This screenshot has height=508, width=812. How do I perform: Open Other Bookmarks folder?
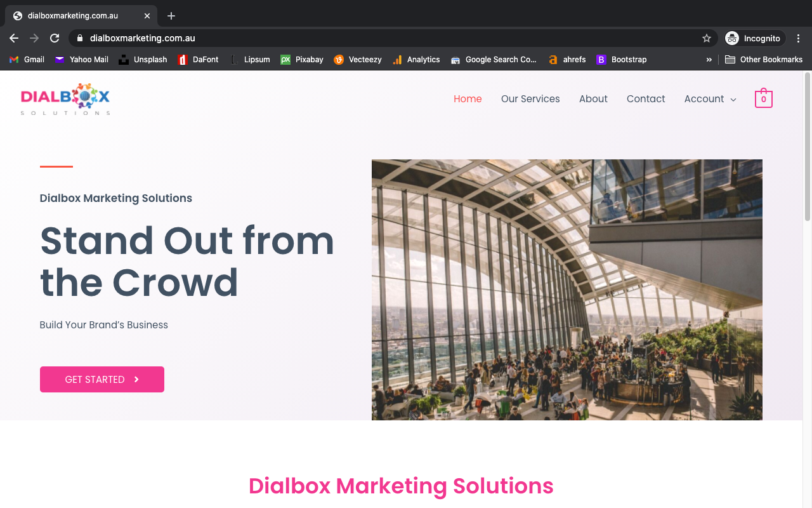764,59
